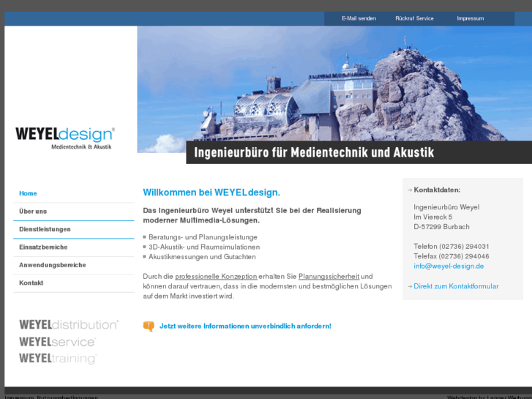Click the Ingenieurbüro für Medientechnik banner title

pos(314,152)
